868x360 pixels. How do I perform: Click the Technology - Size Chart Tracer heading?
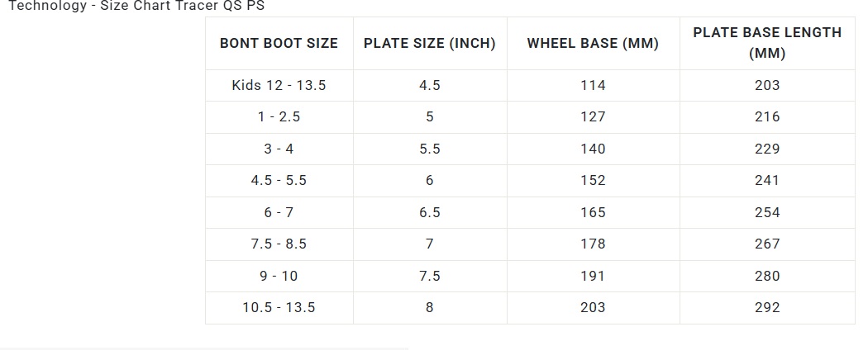pyautogui.click(x=136, y=5)
